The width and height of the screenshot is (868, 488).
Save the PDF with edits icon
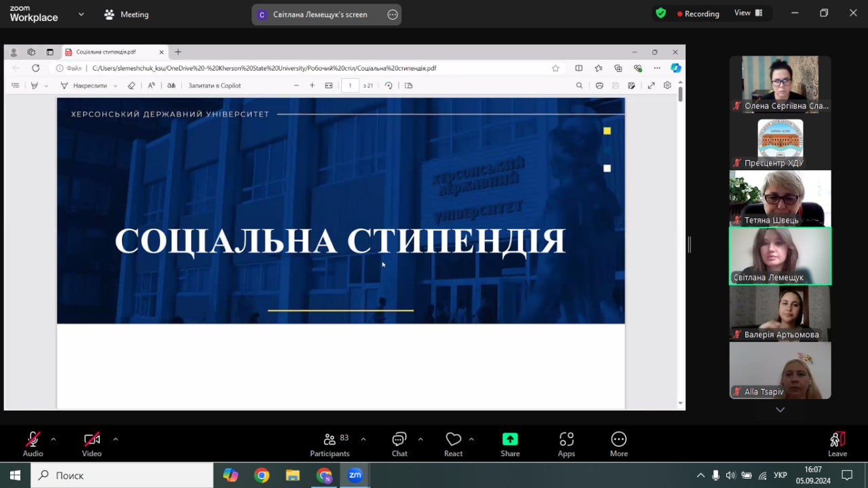(x=632, y=86)
